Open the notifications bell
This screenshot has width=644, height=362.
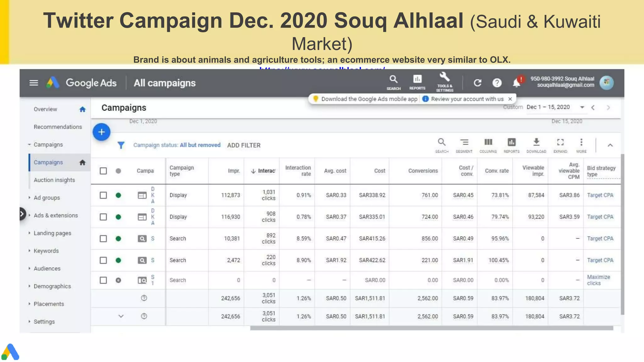[516, 83]
